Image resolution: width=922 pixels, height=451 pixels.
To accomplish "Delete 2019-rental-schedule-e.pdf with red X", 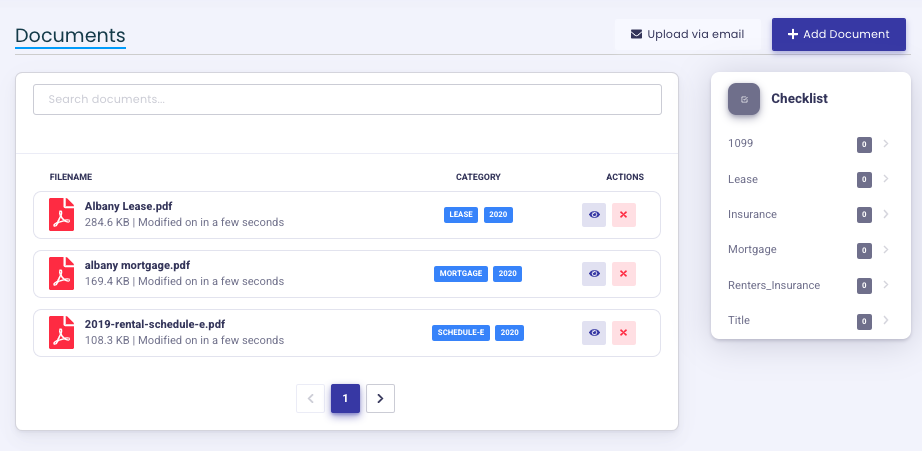I will click(x=624, y=332).
